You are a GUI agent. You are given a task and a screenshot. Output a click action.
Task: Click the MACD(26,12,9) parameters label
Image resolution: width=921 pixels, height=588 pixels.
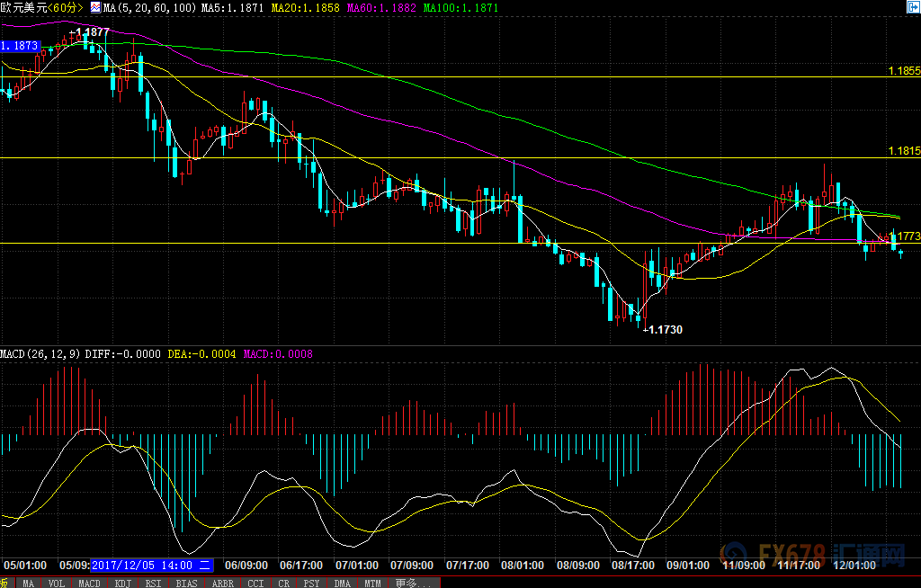click(x=40, y=354)
